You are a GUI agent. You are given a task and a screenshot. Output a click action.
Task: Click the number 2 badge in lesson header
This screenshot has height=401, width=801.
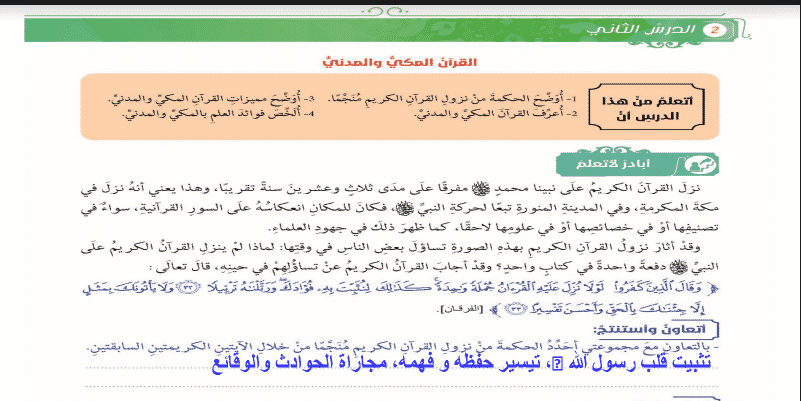click(x=714, y=30)
